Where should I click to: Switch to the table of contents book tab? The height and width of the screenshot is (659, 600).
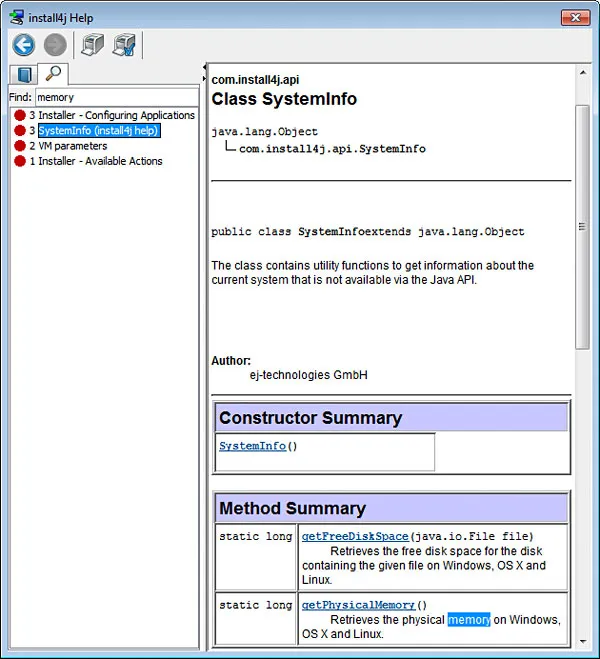(24, 75)
